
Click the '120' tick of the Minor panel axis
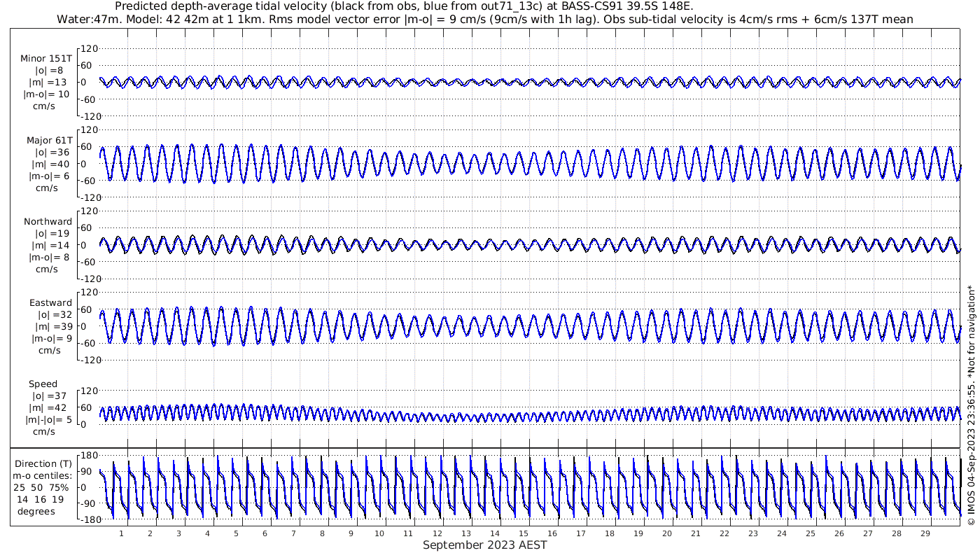coord(90,48)
